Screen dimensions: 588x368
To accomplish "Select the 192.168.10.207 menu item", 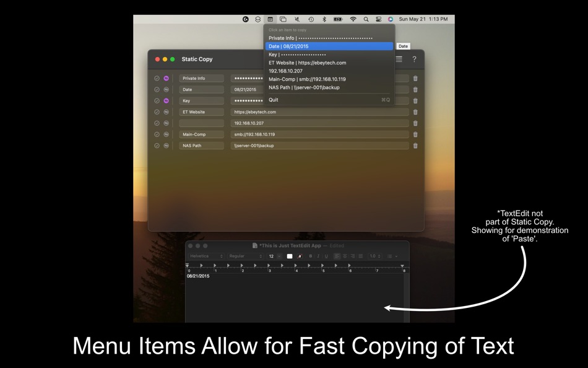I will click(x=329, y=71).
